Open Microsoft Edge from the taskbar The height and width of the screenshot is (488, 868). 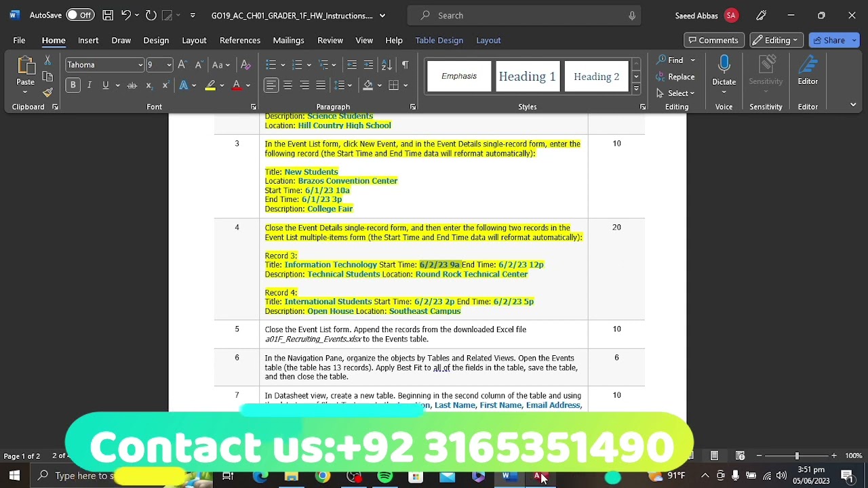260,476
